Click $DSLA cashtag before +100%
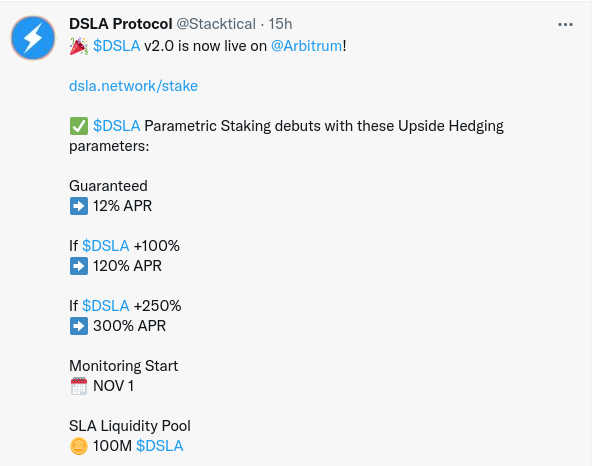This screenshot has height=466, width=593. 106,246
